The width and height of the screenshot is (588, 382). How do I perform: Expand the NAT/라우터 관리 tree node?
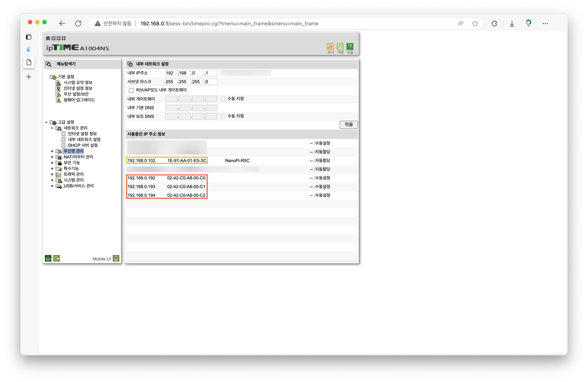(52, 157)
